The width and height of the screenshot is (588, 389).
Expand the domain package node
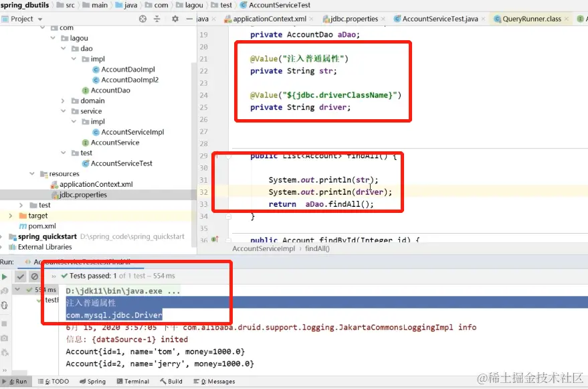[x=64, y=101]
